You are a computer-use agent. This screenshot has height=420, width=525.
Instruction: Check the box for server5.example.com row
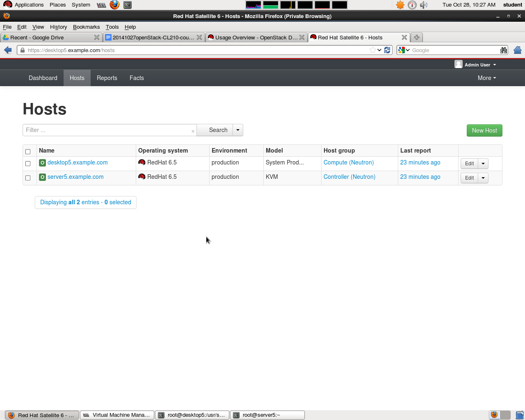(x=28, y=178)
